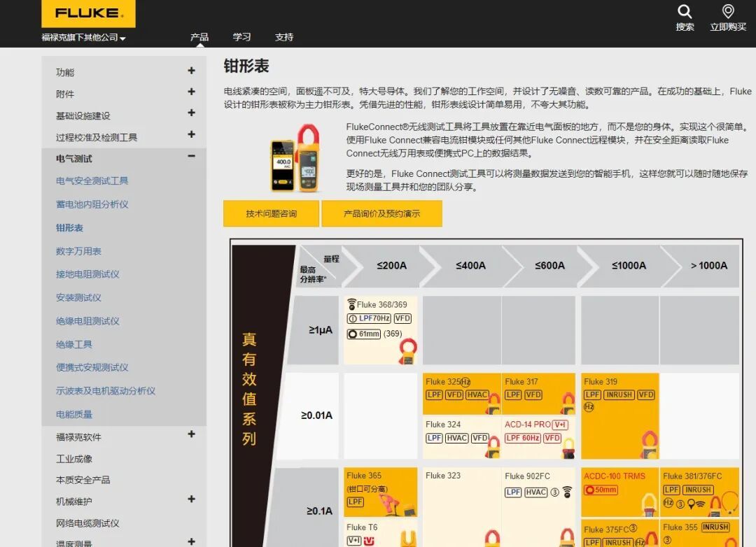The width and height of the screenshot is (756, 547).
Task: Click the HVAC badge in Fluke 325
Action: (477, 395)
